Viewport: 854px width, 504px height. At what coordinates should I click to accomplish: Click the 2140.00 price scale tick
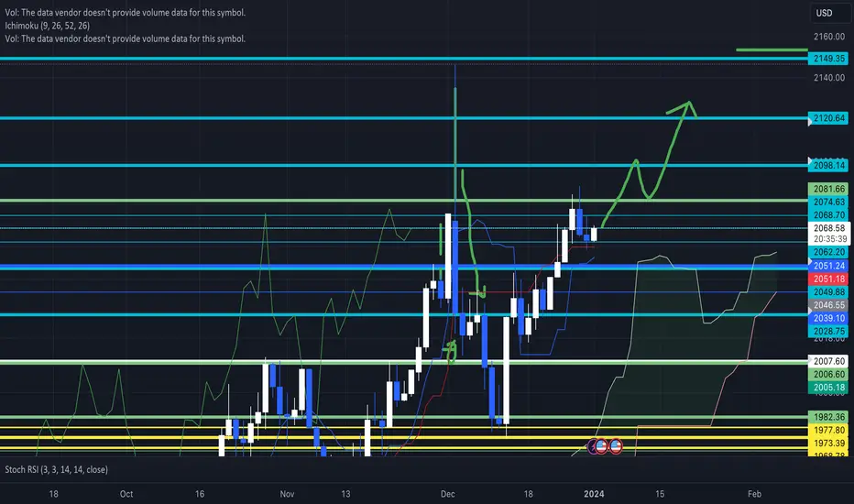coord(829,78)
